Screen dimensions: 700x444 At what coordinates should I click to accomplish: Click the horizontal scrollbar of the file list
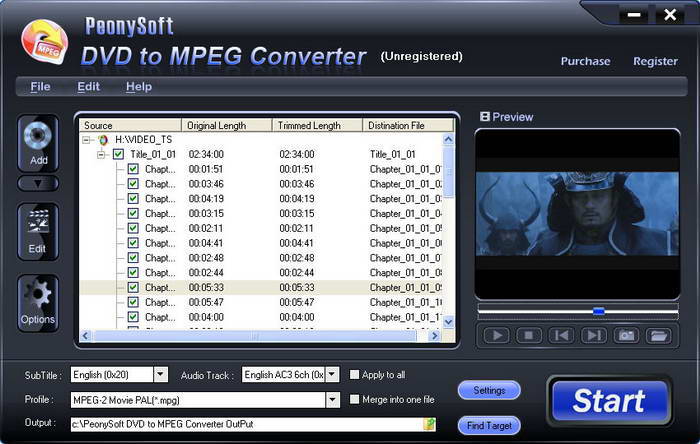pos(254,336)
